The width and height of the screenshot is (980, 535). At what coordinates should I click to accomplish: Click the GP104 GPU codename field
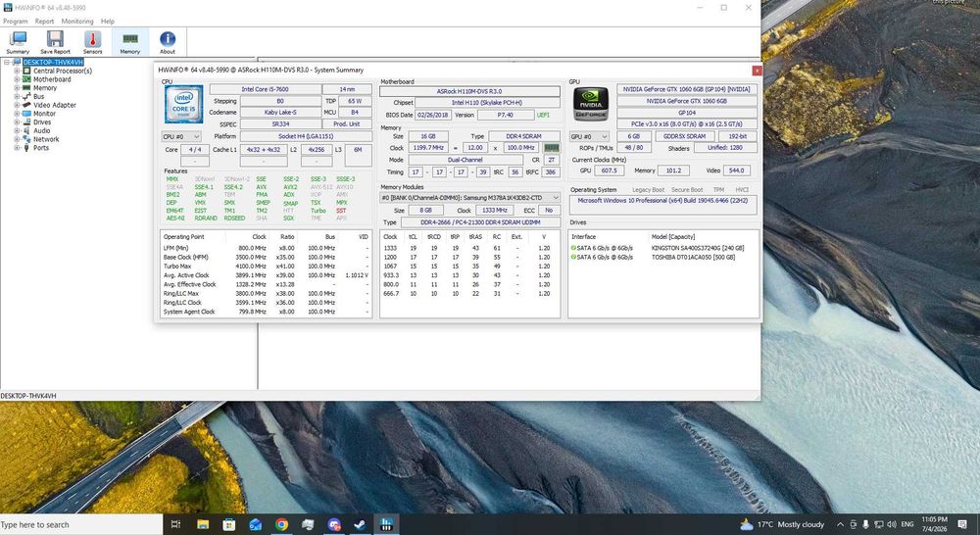(x=687, y=113)
